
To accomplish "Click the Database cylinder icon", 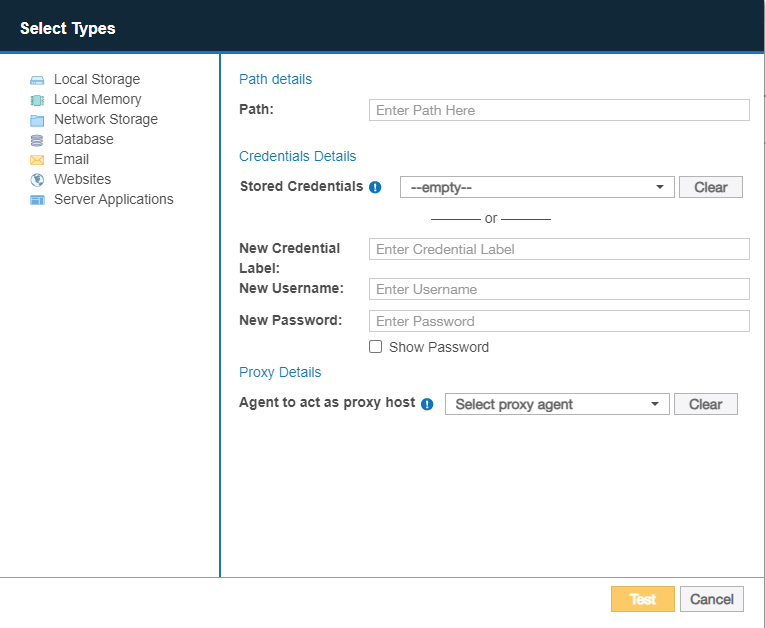I will point(37,140).
